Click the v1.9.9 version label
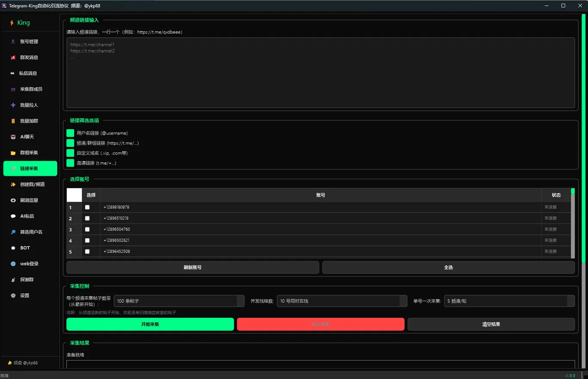The image size is (588, 379). click(x=570, y=376)
